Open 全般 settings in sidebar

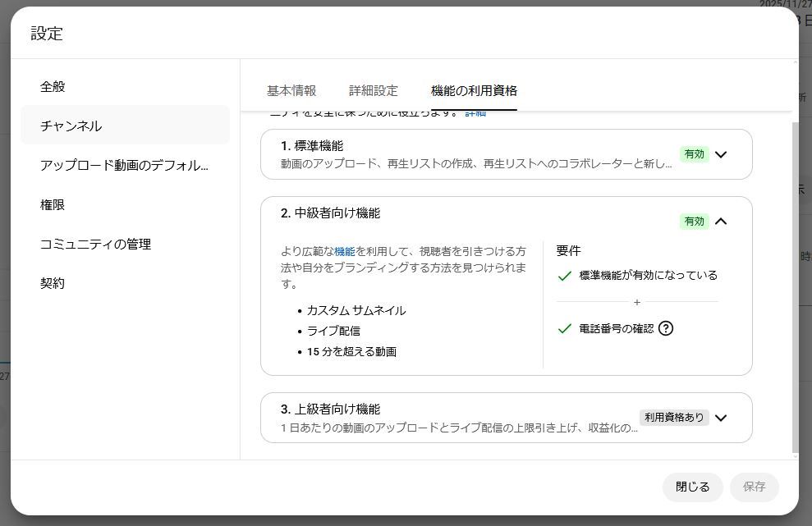tap(53, 86)
